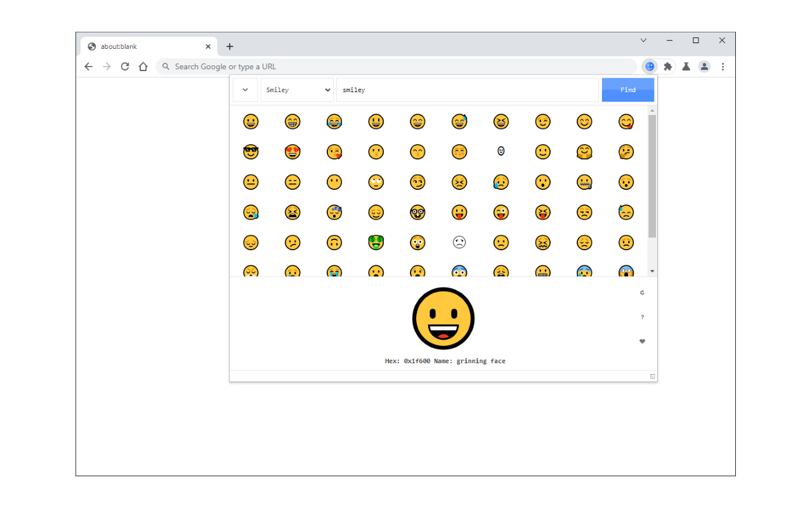Switch to the about:blank tab
The width and height of the screenshot is (812, 508).
[148, 46]
